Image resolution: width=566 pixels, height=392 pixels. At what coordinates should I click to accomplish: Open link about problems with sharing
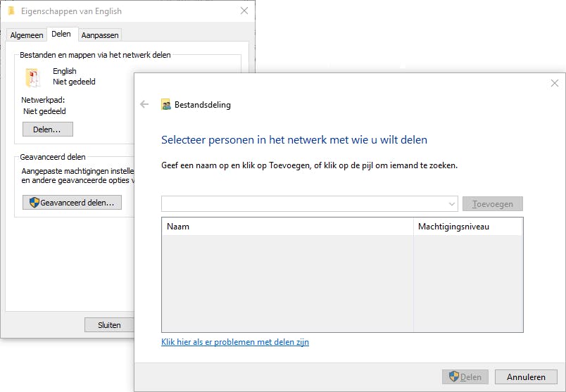click(235, 342)
